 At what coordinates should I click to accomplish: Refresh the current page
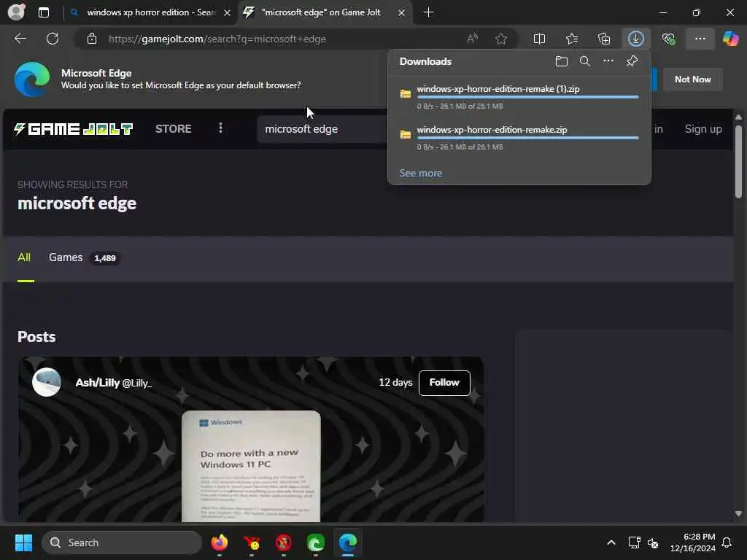pos(53,39)
